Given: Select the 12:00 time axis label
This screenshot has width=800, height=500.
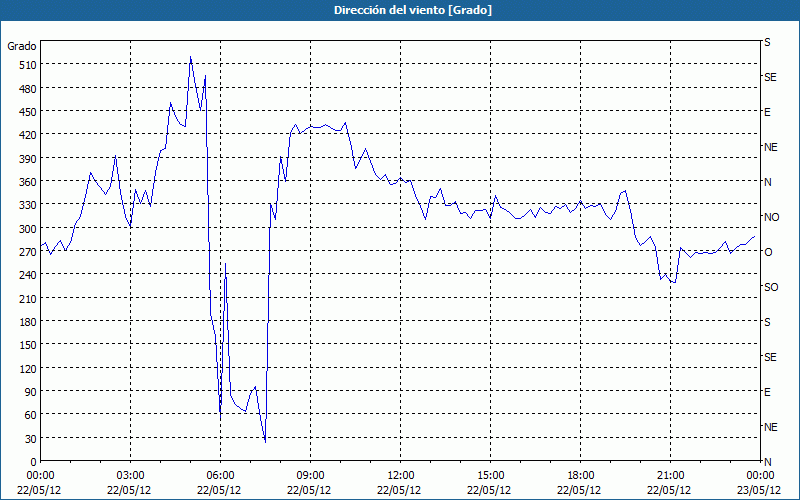Looking at the screenshot, I should [x=401, y=476].
